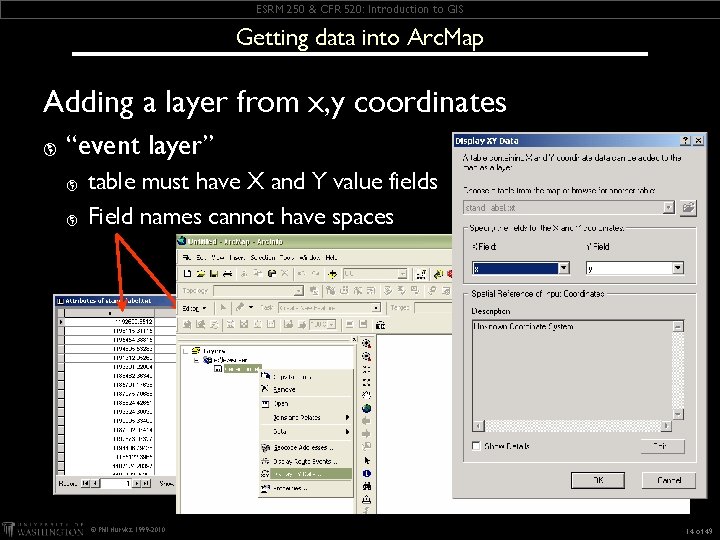Open the map scale dropdown in ArcMap
Screen dimensions: 720x540
(402, 274)
